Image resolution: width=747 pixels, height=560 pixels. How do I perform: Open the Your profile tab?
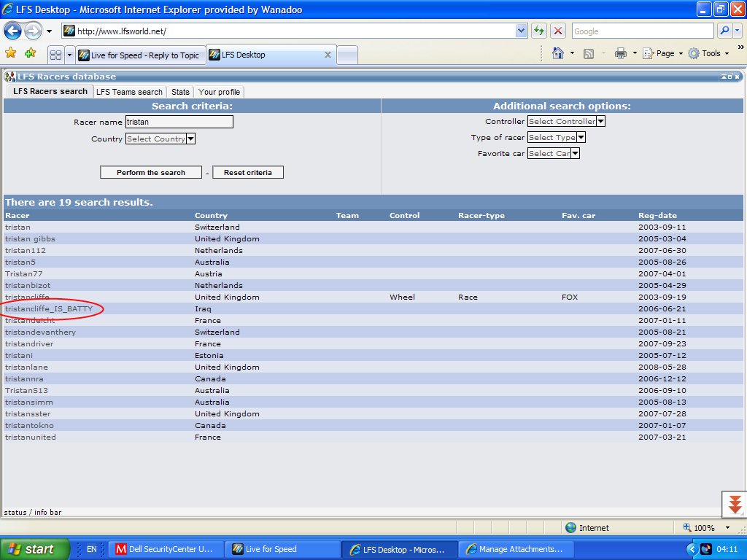[219, 92]
